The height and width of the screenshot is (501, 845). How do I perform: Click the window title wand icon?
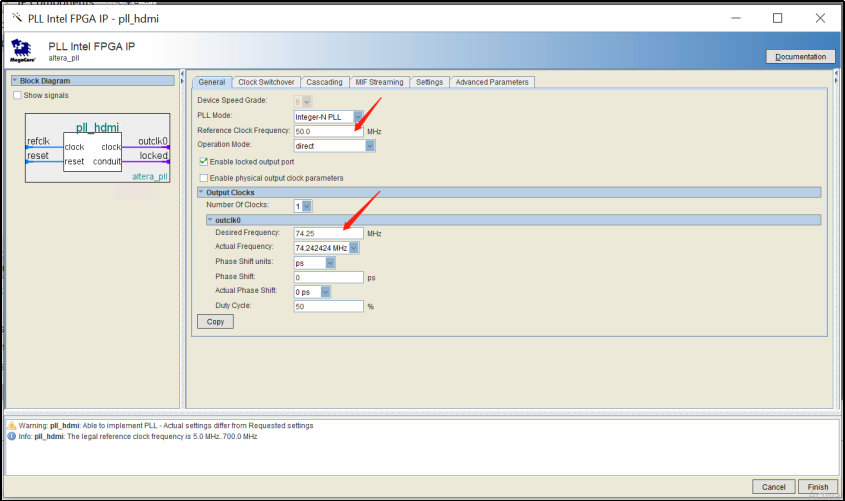pos(17,17)
